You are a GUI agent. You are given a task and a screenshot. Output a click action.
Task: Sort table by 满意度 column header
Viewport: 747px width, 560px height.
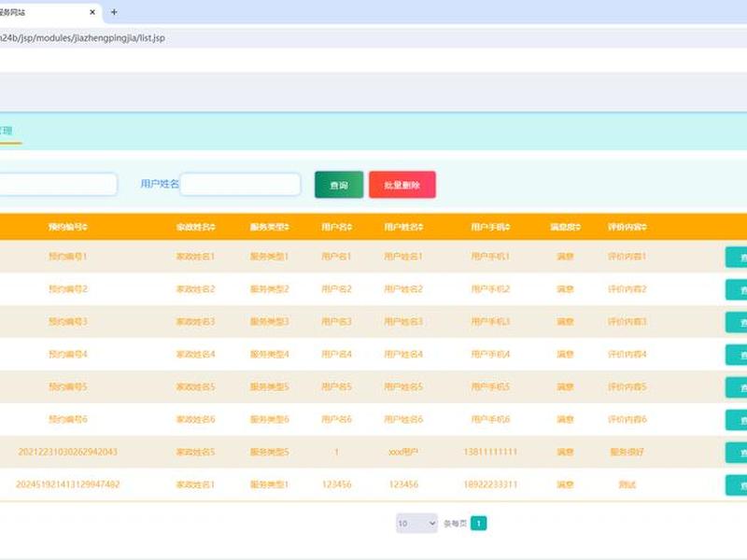click(x=566, y=227)
